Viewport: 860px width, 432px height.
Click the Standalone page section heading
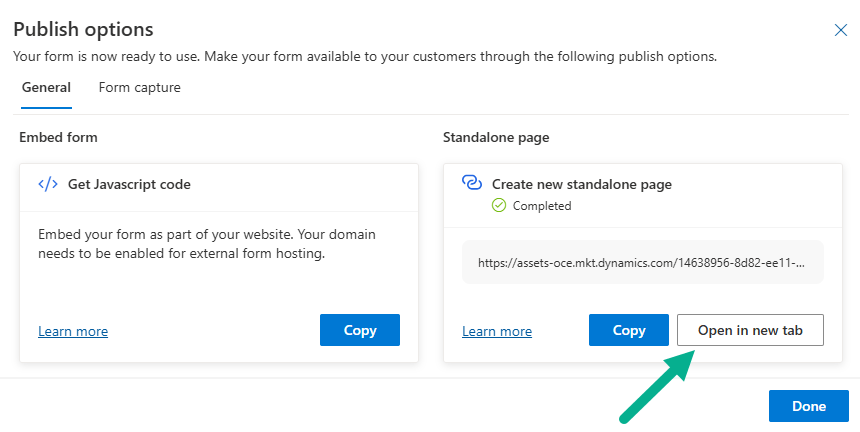[x=496, y=137]
